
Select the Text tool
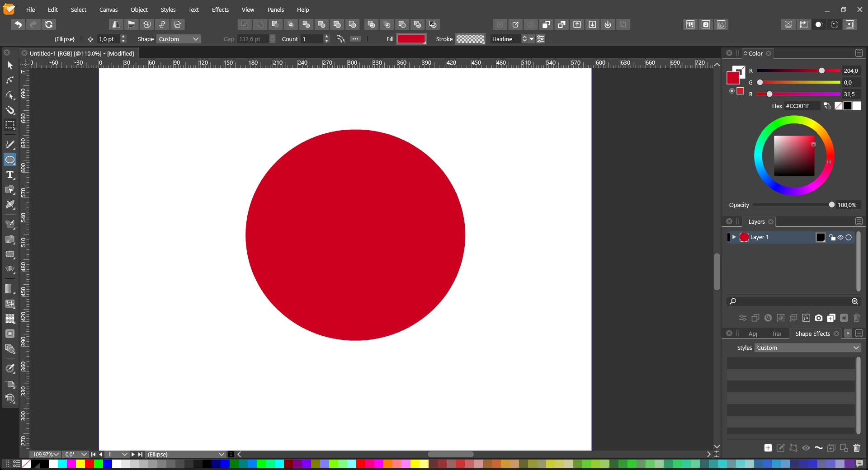click(x=10, y=175)
